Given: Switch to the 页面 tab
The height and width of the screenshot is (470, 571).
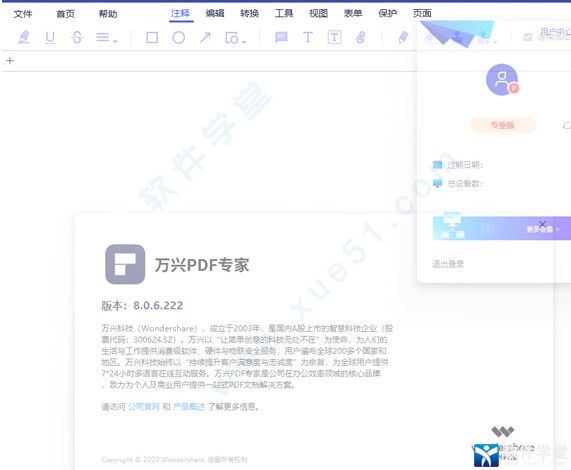Looking at the screenshot, I should [422, 13].
